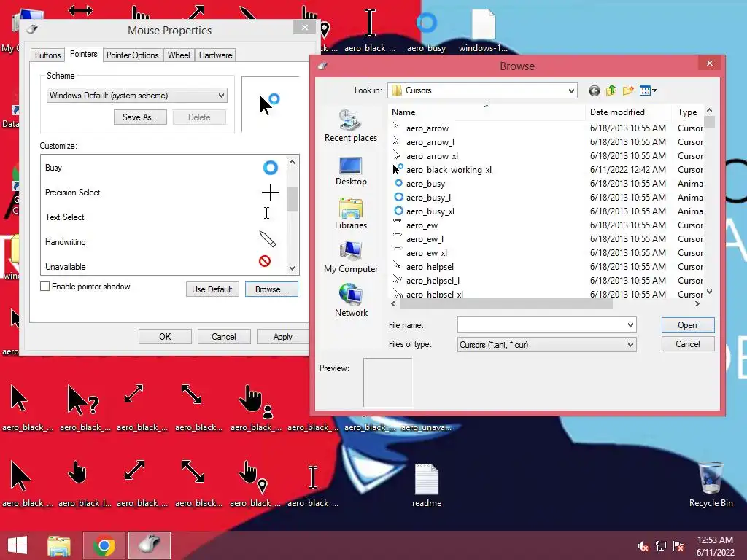747x560 pixels.
Task: Click the file list vertical scroll down arrow
Action: tap(709, 292)
